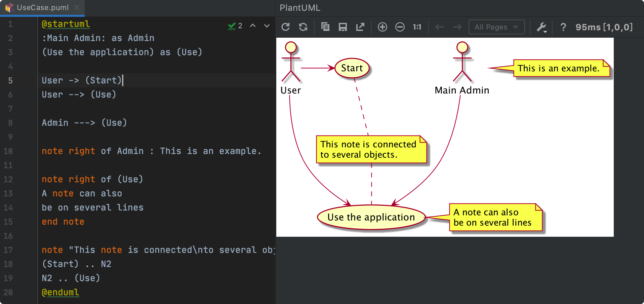Screen dimensions: 644x304
Task: Click code line 'N2 .. (Use)'
Action: pyautogui.click(x=71, y=278)
